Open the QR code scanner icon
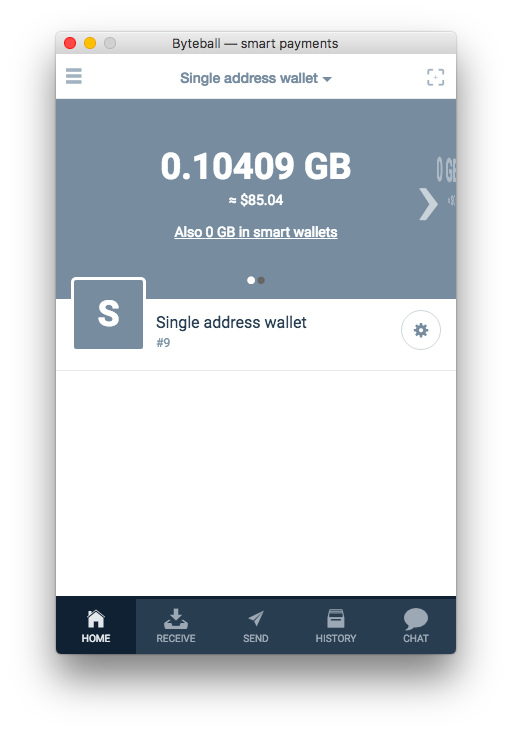Image resolution: width=512 pixels, height=734 pixels. point(435,77)
